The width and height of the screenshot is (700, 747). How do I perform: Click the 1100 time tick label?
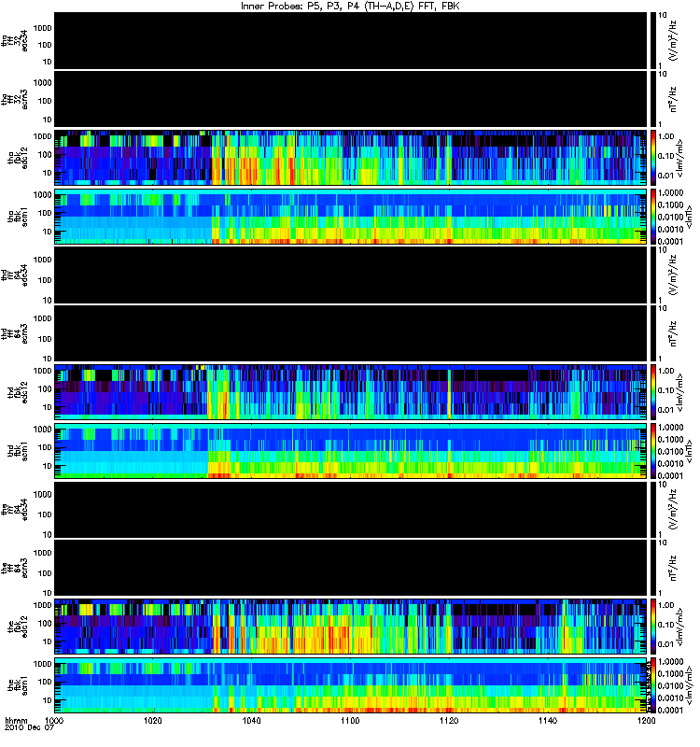click(350, 720)
